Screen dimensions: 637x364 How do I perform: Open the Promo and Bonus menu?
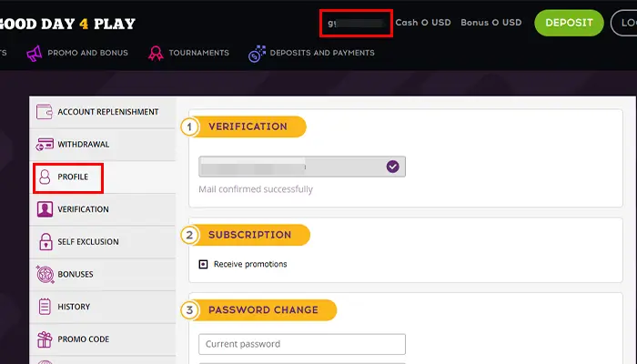88,54
